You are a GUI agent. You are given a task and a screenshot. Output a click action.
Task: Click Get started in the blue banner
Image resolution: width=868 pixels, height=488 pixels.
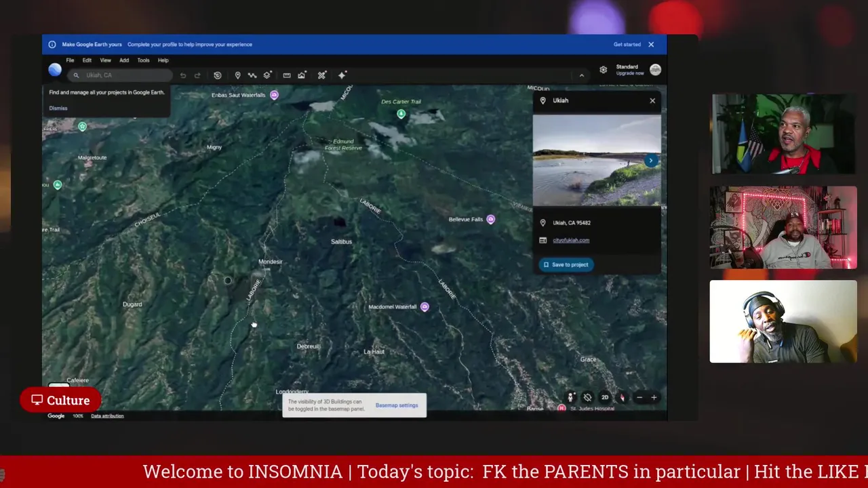tap(627, 45)
